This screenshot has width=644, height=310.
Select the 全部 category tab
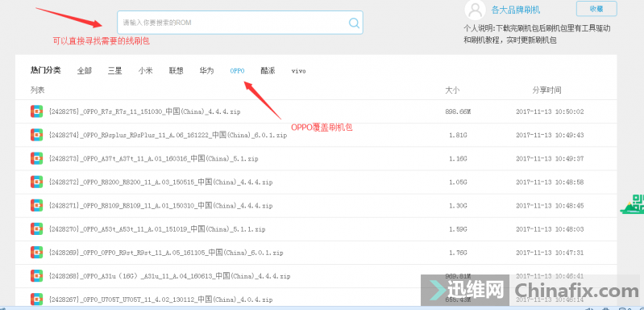tap(84, 71)
